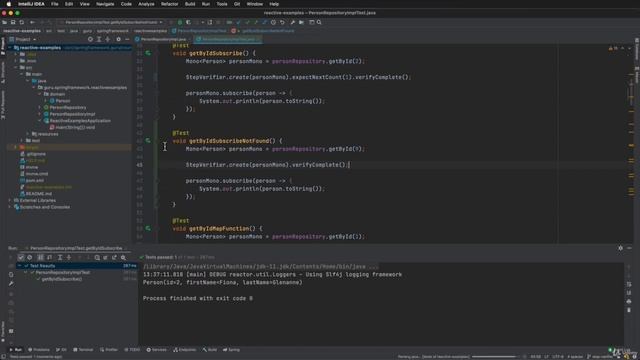Viewport: 640px width, 360px height.
Task: Click Expand All icon in Project panel
Action: [x=99, y=39]
